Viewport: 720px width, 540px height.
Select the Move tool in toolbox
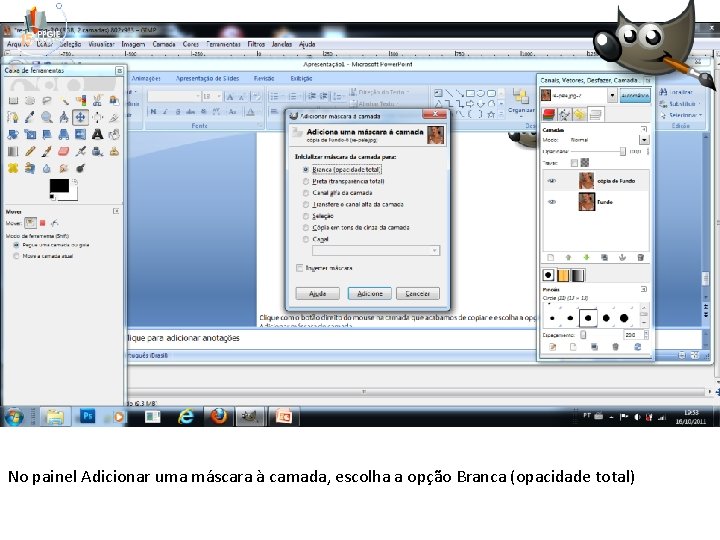[80, 118]
